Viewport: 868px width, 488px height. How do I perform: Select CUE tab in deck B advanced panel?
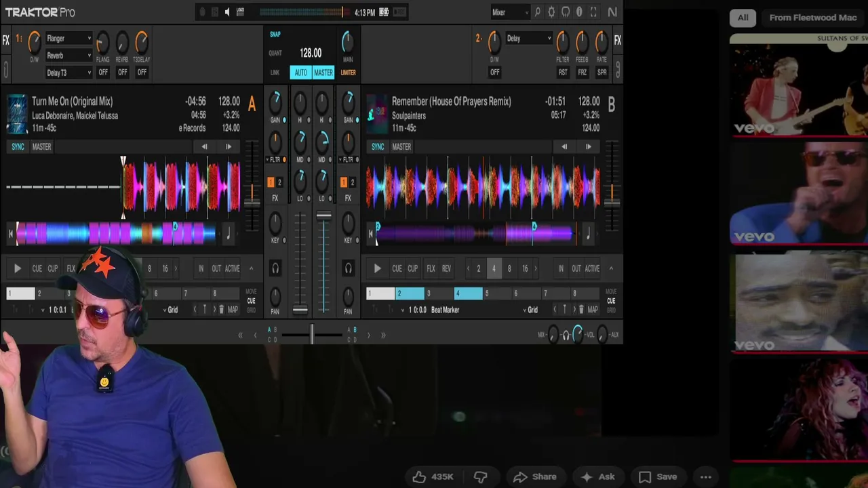pyautogui.click(x=611, y=301)
